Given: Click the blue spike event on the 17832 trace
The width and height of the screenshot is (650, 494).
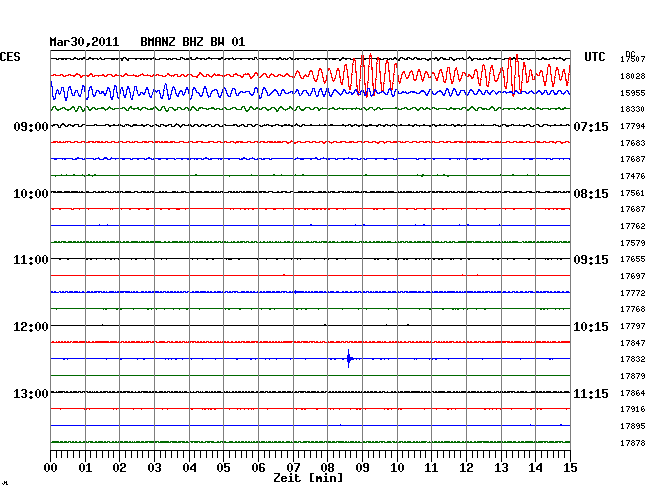Looking at the screenshot, I should click(x=349, y=358).
